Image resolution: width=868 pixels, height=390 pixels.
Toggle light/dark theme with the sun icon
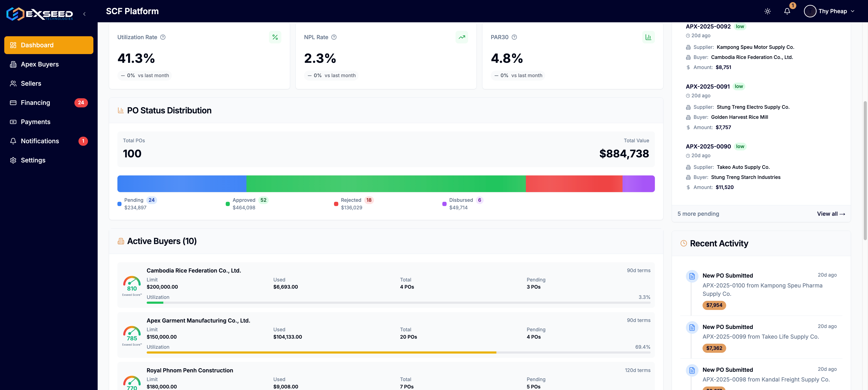pyautogui.click(x=767, y=11)
